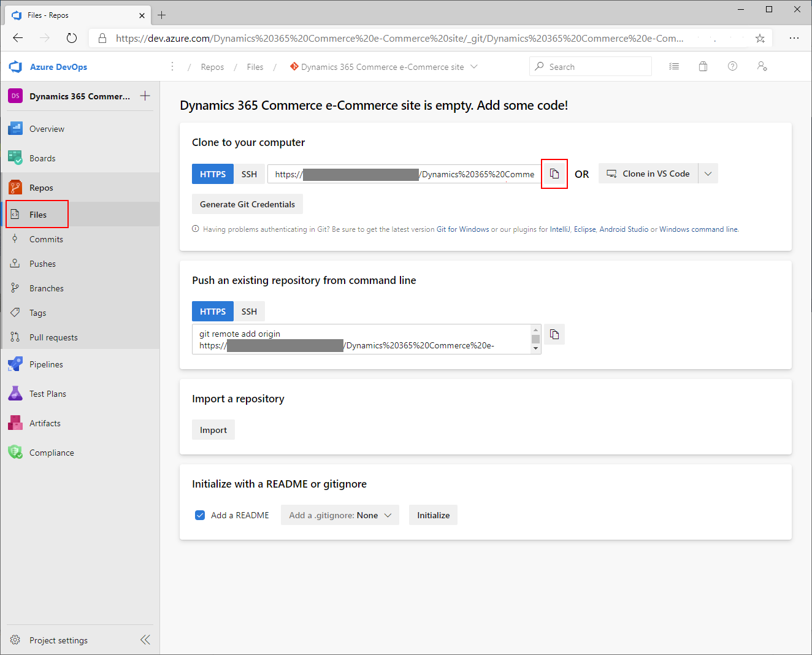Open the Marketplace shopping bag icon
Screen dimensions: 812x655
click(x=703, y=66)
